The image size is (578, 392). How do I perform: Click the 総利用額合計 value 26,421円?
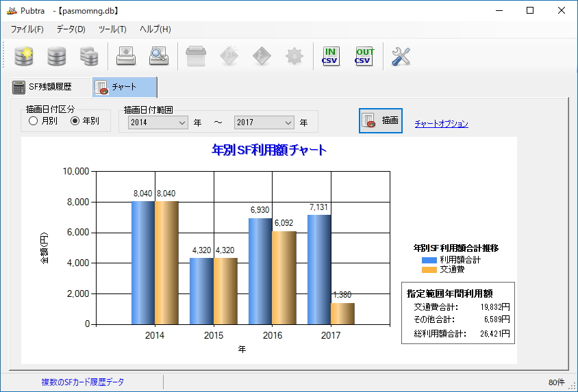click(495, 333)
